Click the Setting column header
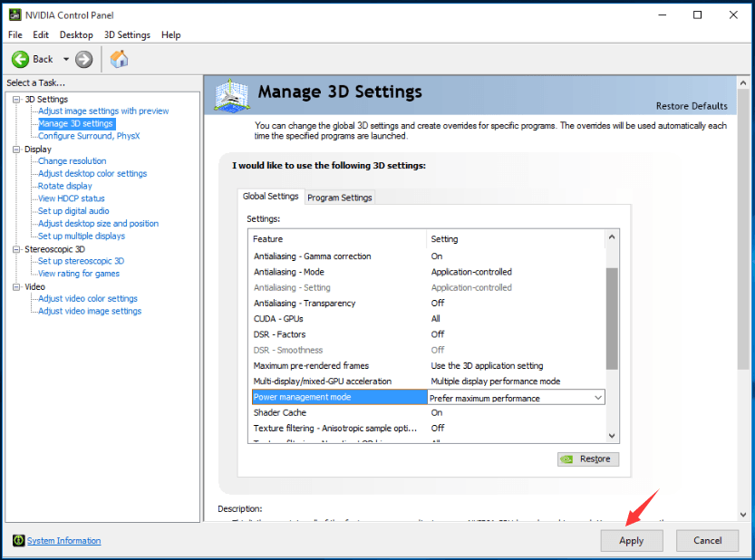 [516, 239]
